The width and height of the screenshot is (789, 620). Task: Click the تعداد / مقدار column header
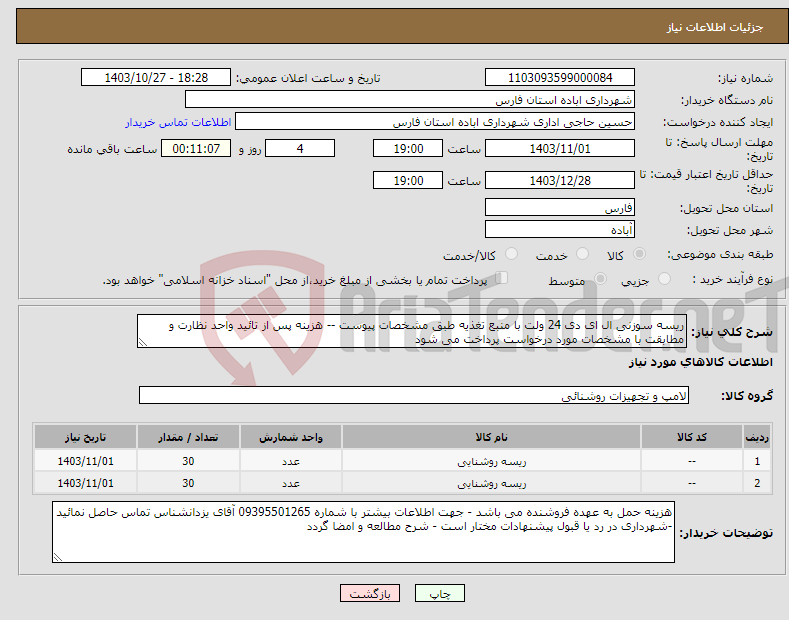coord(188,437)
